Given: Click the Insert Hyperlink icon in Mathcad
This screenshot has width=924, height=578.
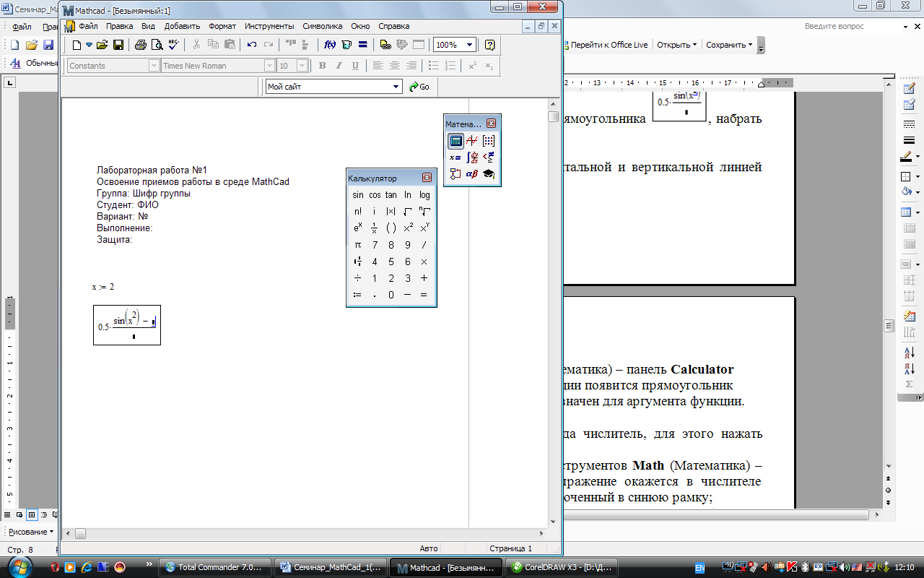Looking at the screenshot, I should [x=385, y=45].
